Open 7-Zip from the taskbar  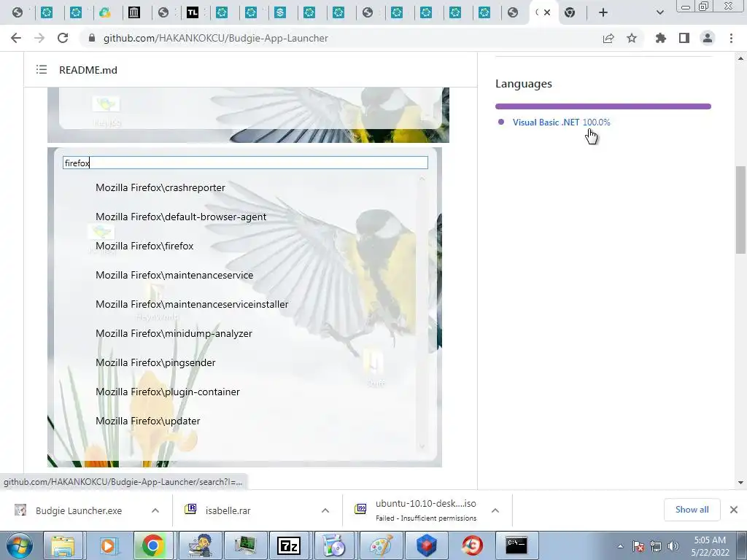click(x=289, y=545)
